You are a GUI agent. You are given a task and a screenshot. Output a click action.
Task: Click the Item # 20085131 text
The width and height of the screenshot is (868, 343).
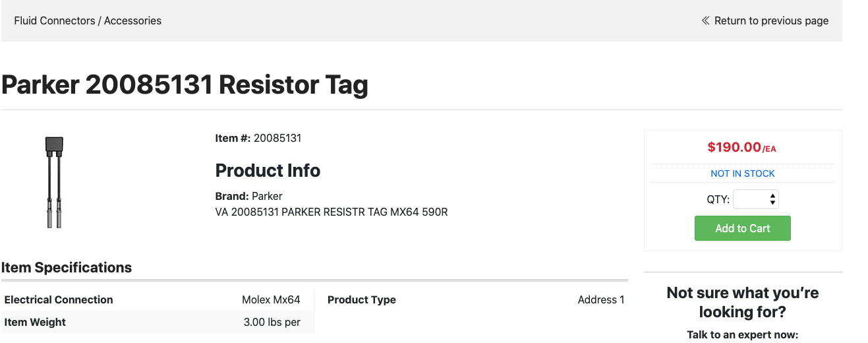[x=258, y=139]
